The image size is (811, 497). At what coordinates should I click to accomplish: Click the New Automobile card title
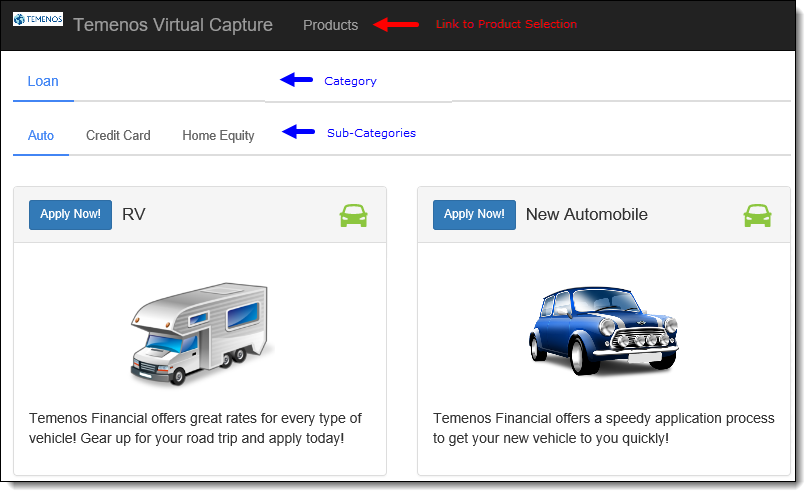coord(587,214)
